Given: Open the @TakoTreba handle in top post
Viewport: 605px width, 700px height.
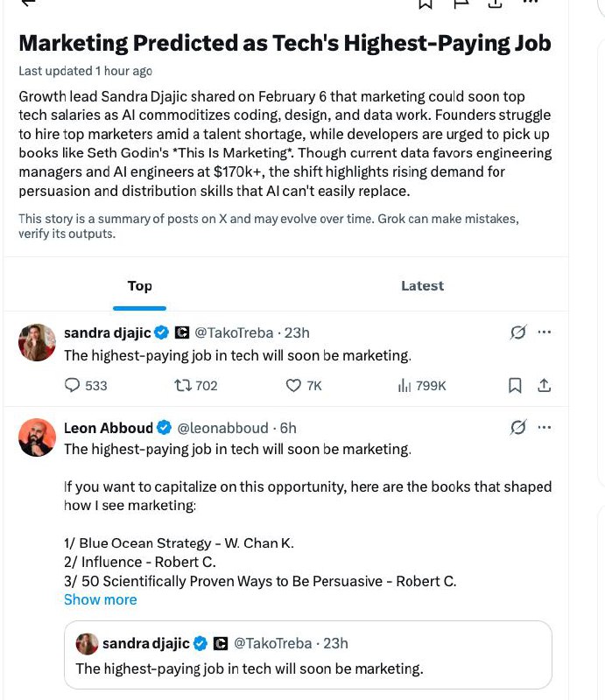Looking at the screenshot, I should (233, 332).
